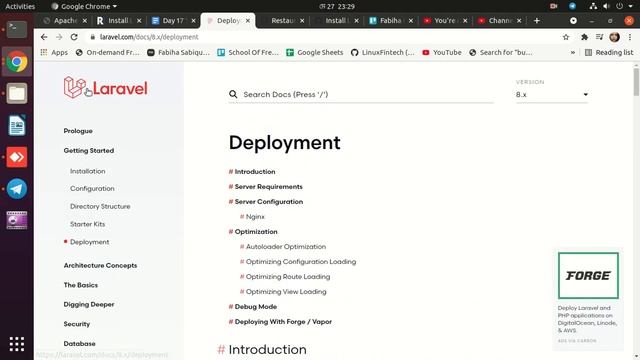Open the Chrome three-dot menu

(x=630, y=37)
